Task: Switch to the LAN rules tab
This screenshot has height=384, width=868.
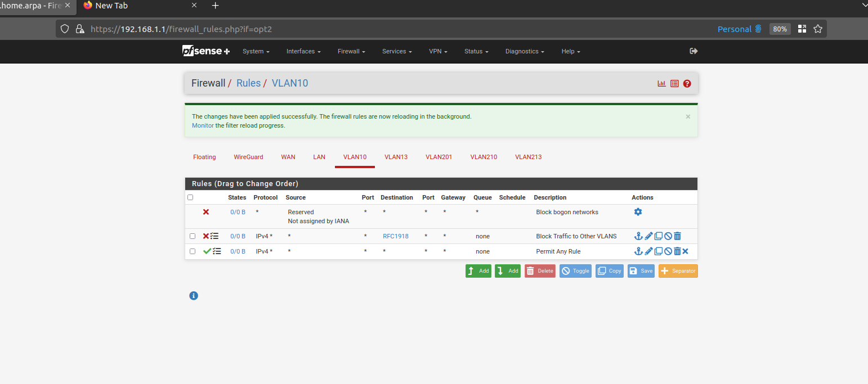Action: (319, 157)
